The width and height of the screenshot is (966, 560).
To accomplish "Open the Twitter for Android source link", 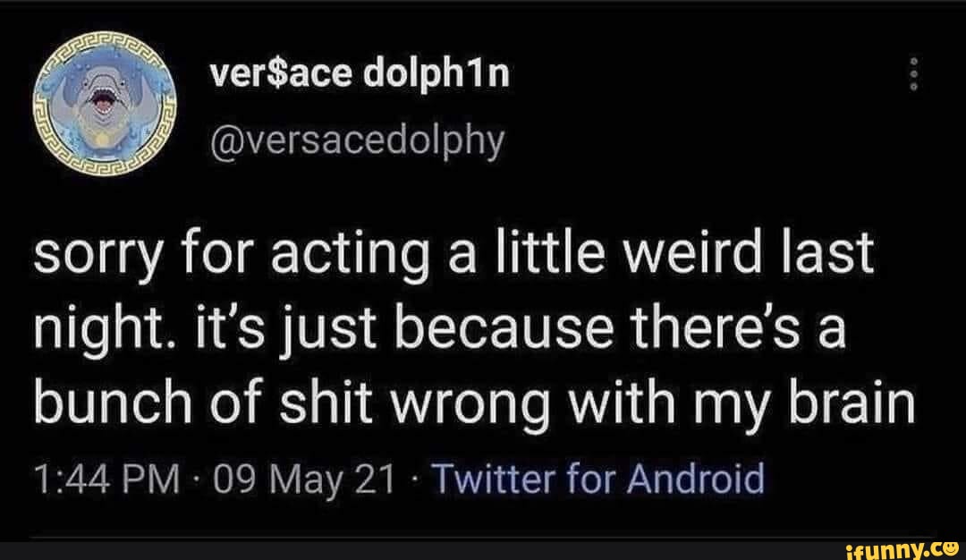I will coord(599,479).
